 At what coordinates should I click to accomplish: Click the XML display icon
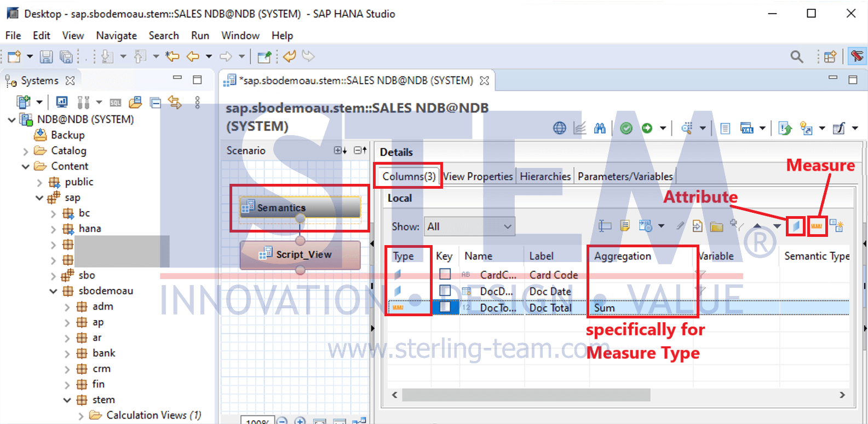[x=747, y=128]
